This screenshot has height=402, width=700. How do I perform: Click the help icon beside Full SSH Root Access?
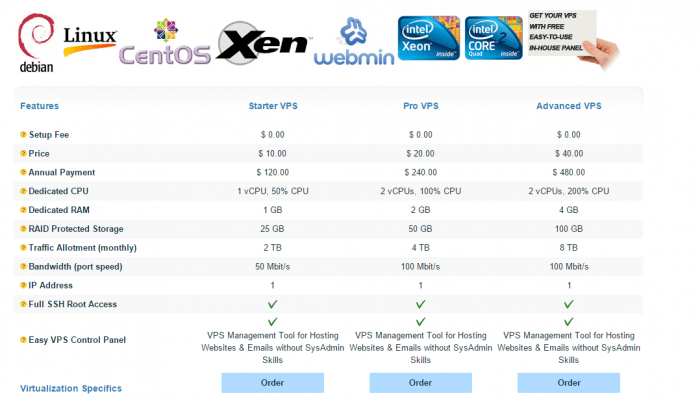coord(23,304)
